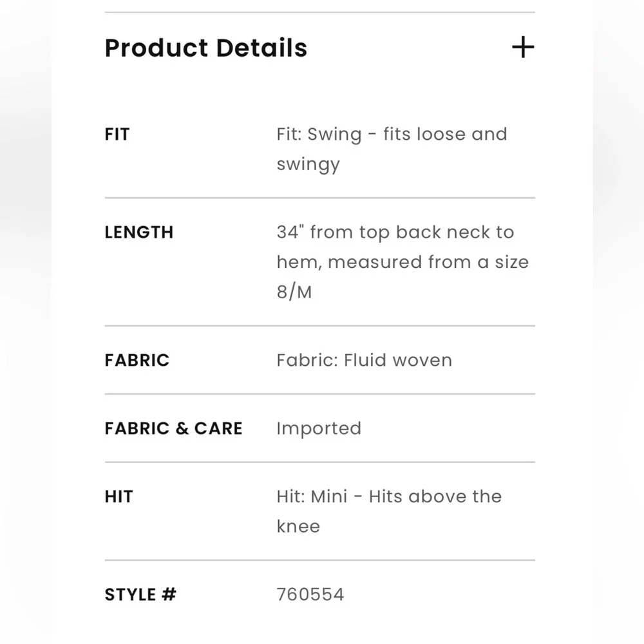This screenshot has height=644, width=644.
Task: Click the plus icon beside Product Details
Action: coord(522,48)
